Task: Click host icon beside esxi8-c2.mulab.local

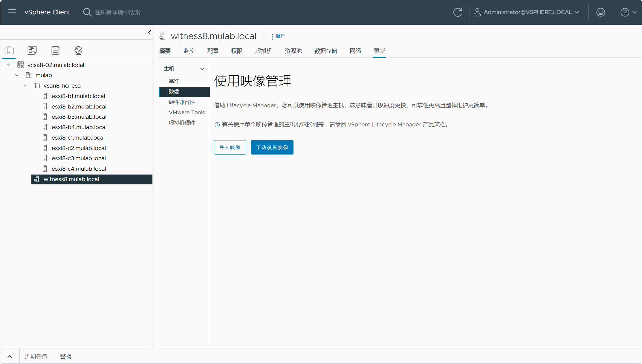Action: [45, 148]
